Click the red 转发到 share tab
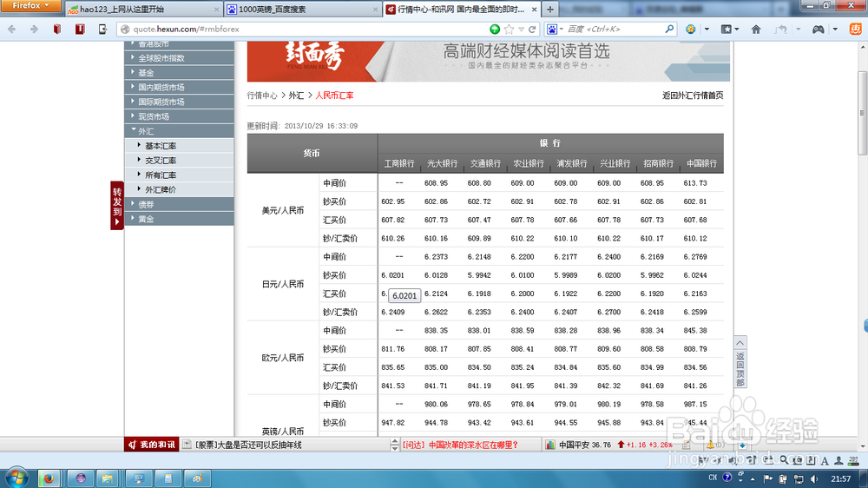Viewport: 868px width, 488px height. point(117,206)
